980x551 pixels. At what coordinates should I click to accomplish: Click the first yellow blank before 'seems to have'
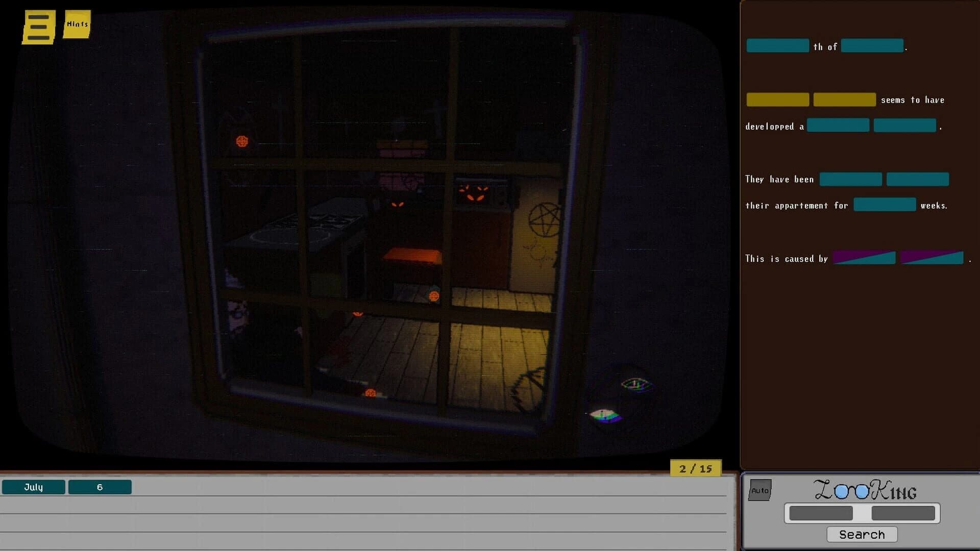coord(777,99)
